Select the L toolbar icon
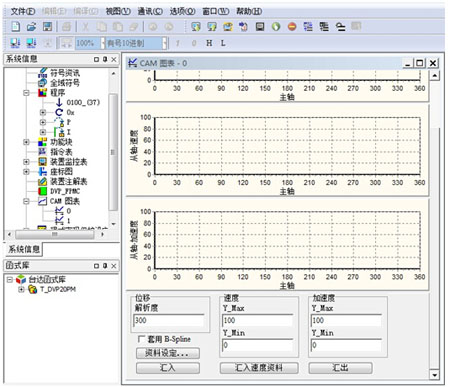Screen dimensions: 450x387 (x=223, y=43)
